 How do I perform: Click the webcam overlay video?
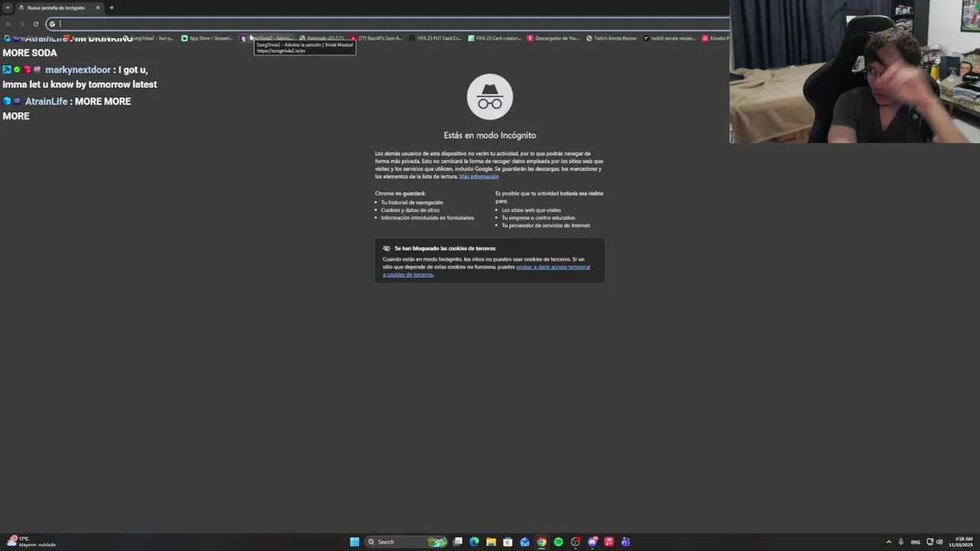[x=854, y=71]
